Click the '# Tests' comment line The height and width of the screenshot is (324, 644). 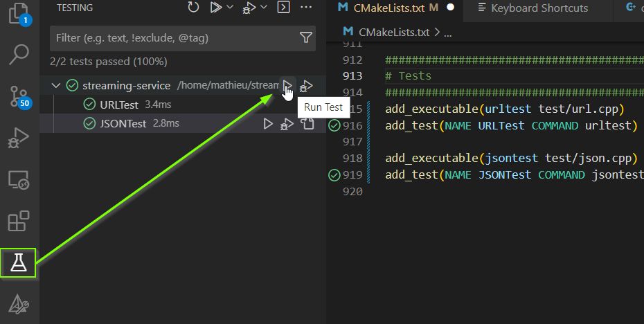(x=409, y=76)
